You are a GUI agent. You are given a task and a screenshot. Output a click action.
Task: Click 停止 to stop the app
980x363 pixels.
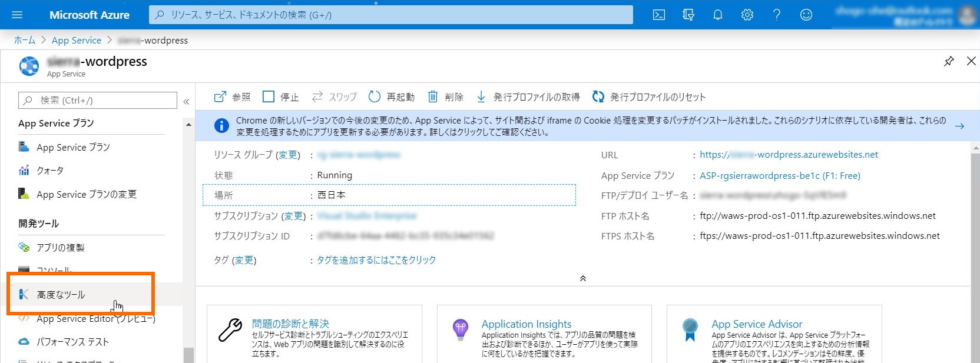[x=281, y=96]
